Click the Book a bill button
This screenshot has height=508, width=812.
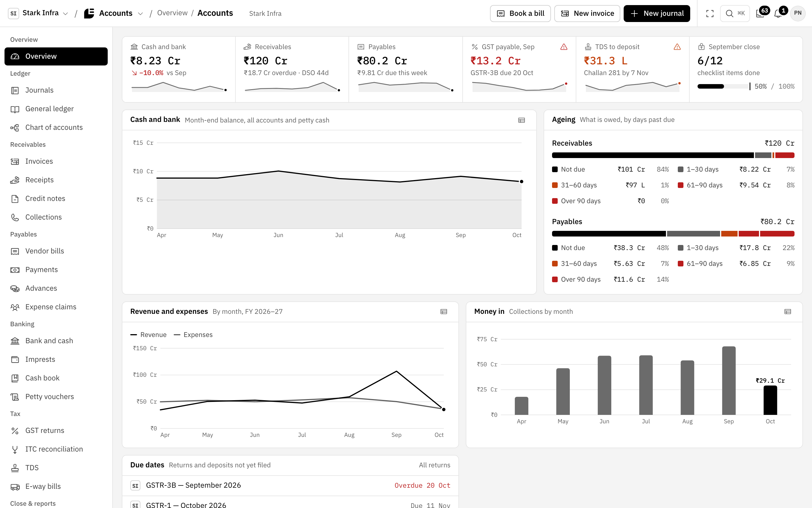point(520,14)
